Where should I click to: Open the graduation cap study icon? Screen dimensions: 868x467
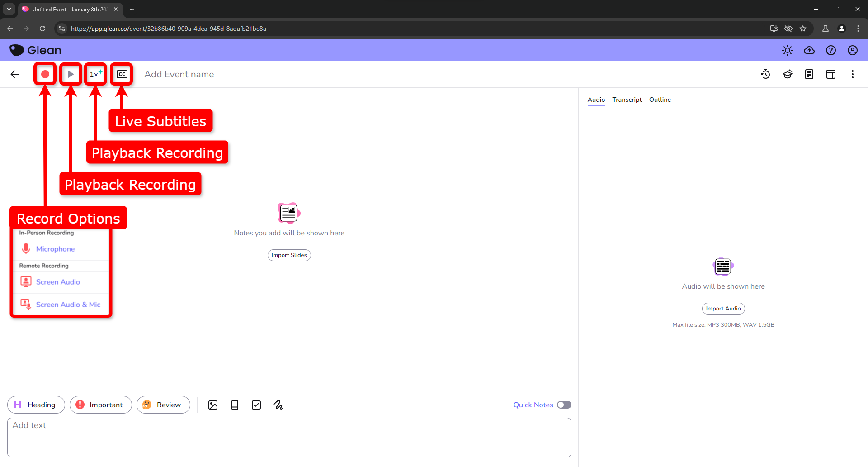pyautogui.click(x=788, y=74)
